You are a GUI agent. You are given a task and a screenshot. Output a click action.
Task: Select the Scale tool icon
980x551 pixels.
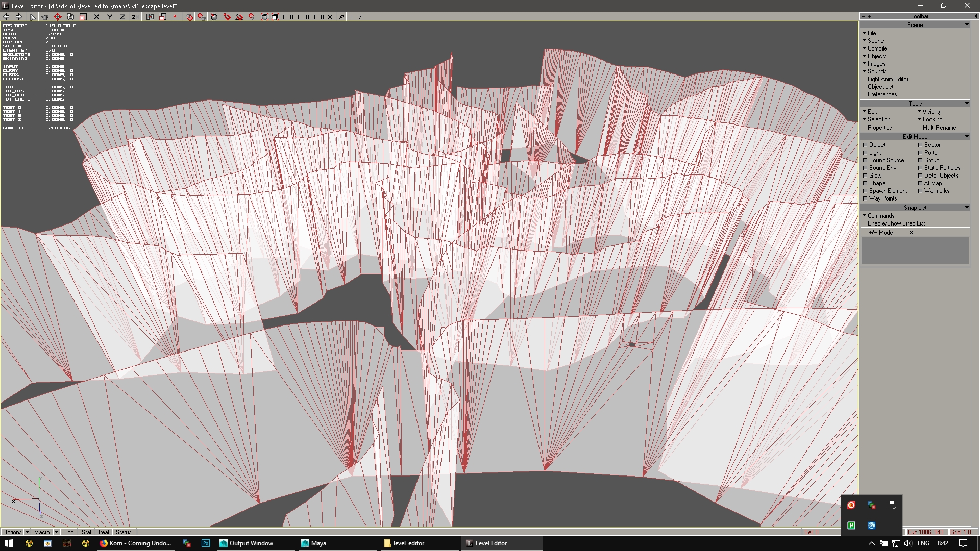point(83,17)
